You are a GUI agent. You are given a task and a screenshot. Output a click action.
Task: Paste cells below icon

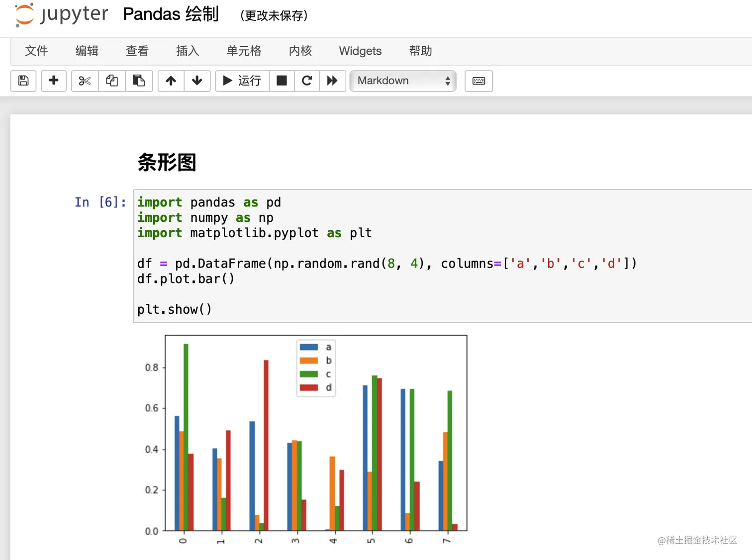[x=139, y=81]
